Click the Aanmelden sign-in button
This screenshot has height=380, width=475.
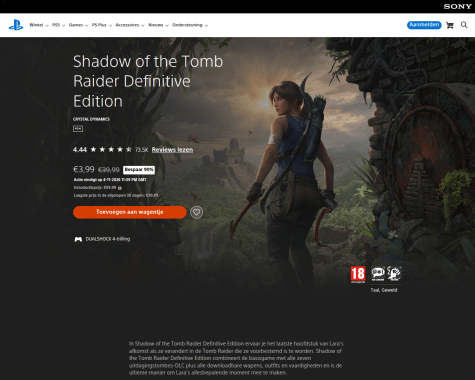tap(424, 25)
